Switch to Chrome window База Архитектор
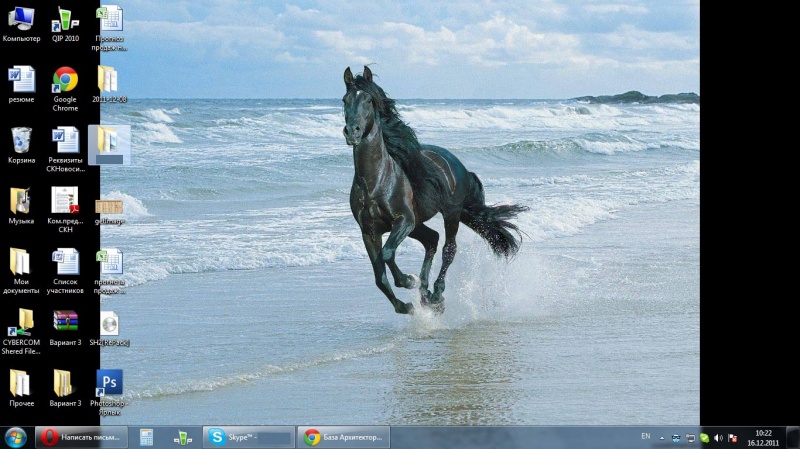Screen dimensions: 800x449 tap(343, 437)
